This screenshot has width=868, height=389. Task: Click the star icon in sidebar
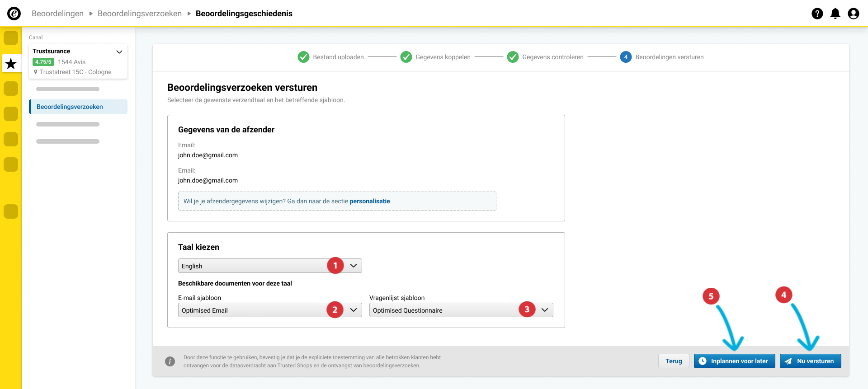coord(11,64)
